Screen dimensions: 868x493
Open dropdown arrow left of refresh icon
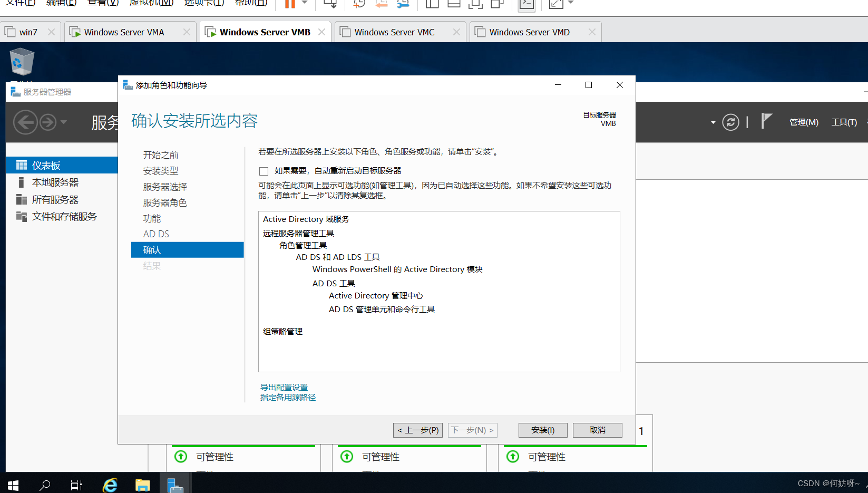click(713, 122)
